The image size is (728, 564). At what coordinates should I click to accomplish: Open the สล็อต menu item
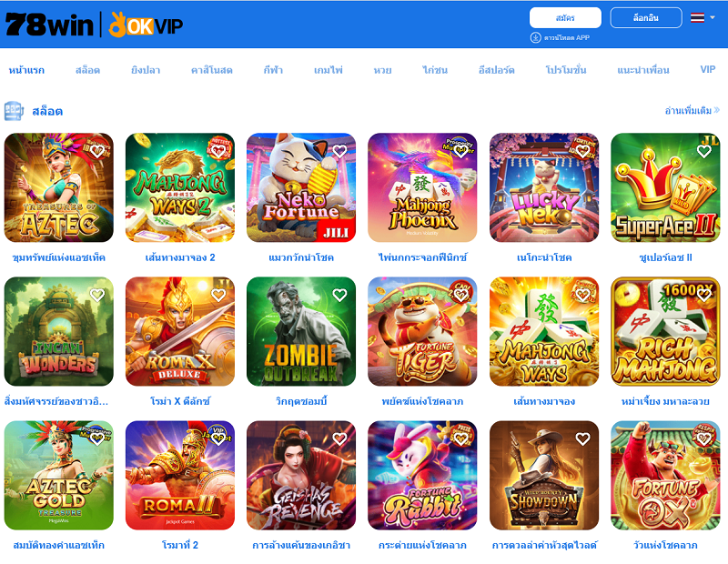point(87,70)
